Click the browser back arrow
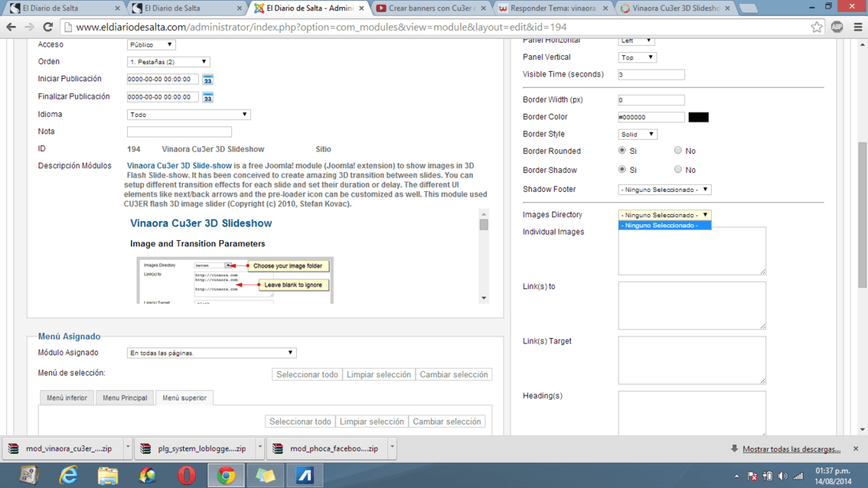This screenshot has width=868, height=488. click(x=11, y=27)
